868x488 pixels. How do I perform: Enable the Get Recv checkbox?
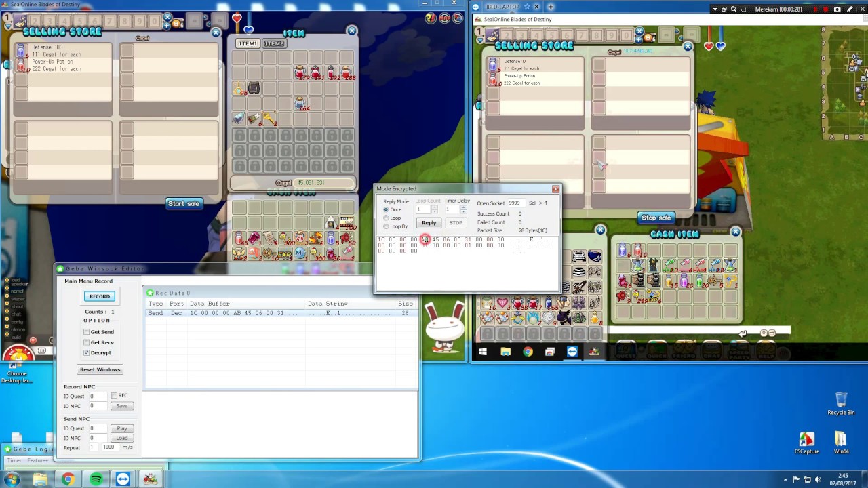tap(87, 342)
